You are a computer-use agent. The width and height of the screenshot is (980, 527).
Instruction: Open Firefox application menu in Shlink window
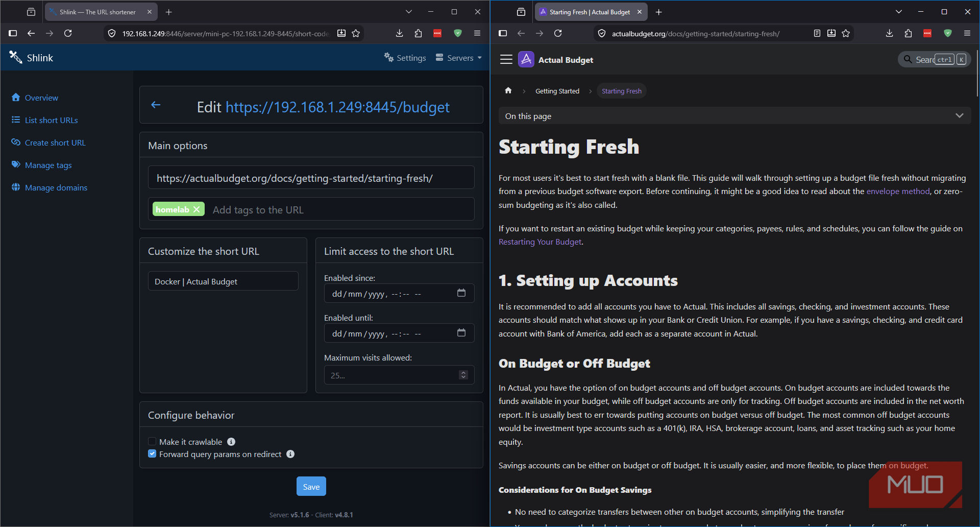click(477, 33)
